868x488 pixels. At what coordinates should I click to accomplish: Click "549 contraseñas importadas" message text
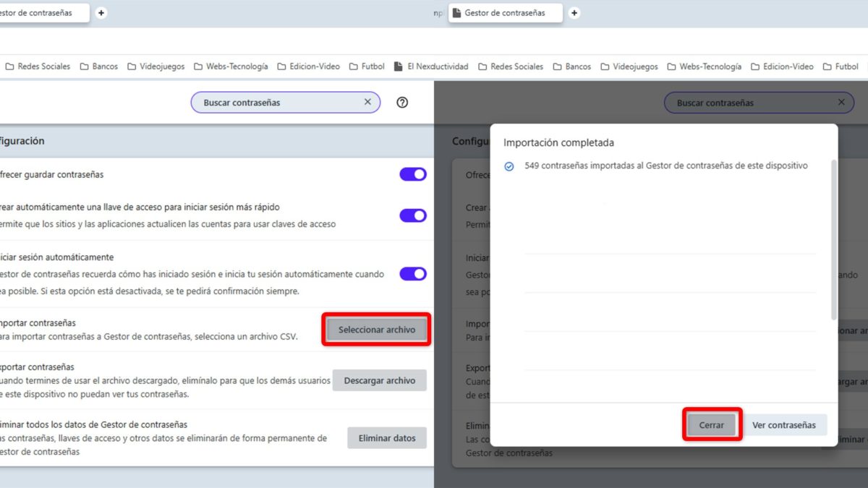coord(666,166)
